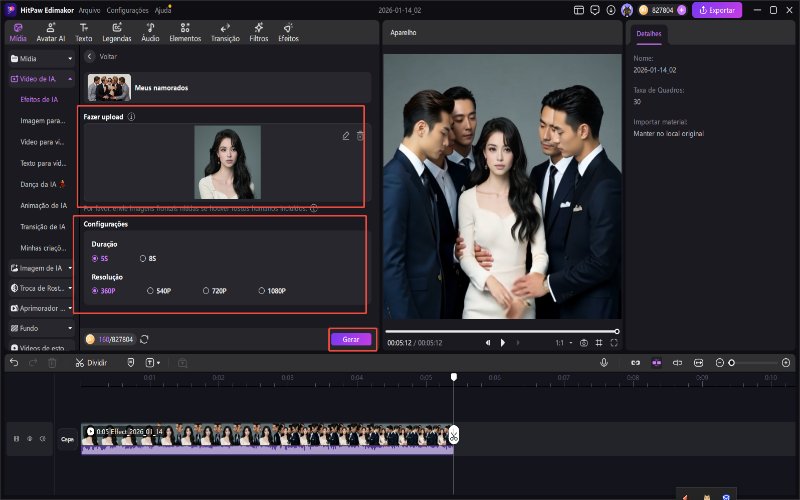Viewport: 800px width, 500px height.
Task: Collapse the Vídeo de IA sidebar section
Action: 69,78
